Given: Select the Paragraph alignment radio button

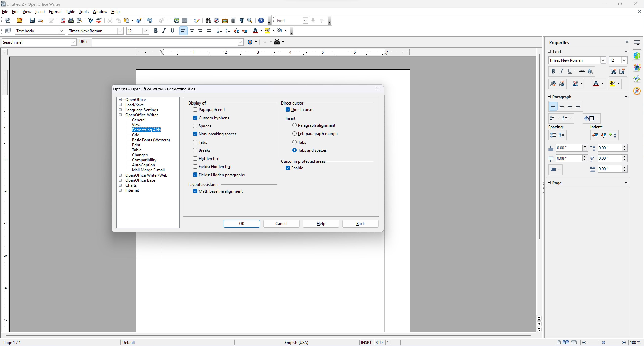Looking at the screenshot, I should 294,125.
